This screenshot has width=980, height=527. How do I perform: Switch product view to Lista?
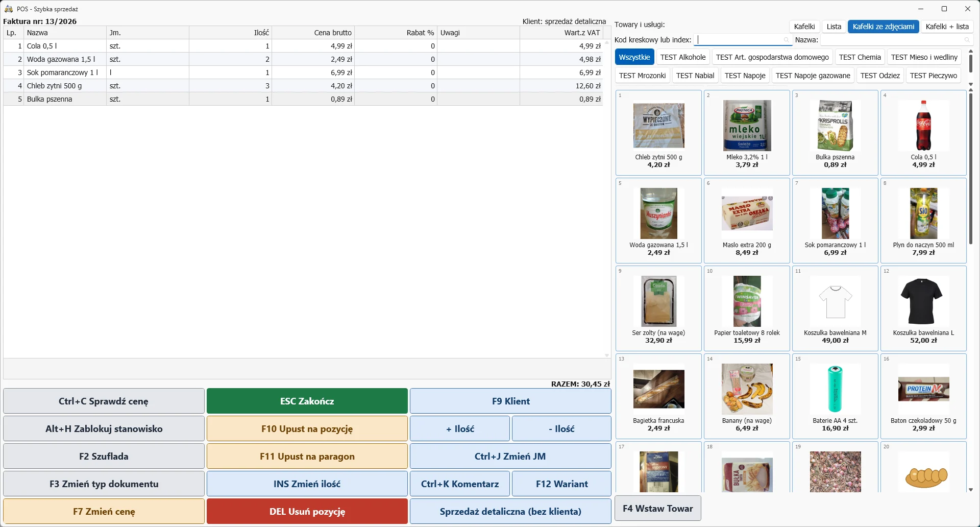point(834,27)
